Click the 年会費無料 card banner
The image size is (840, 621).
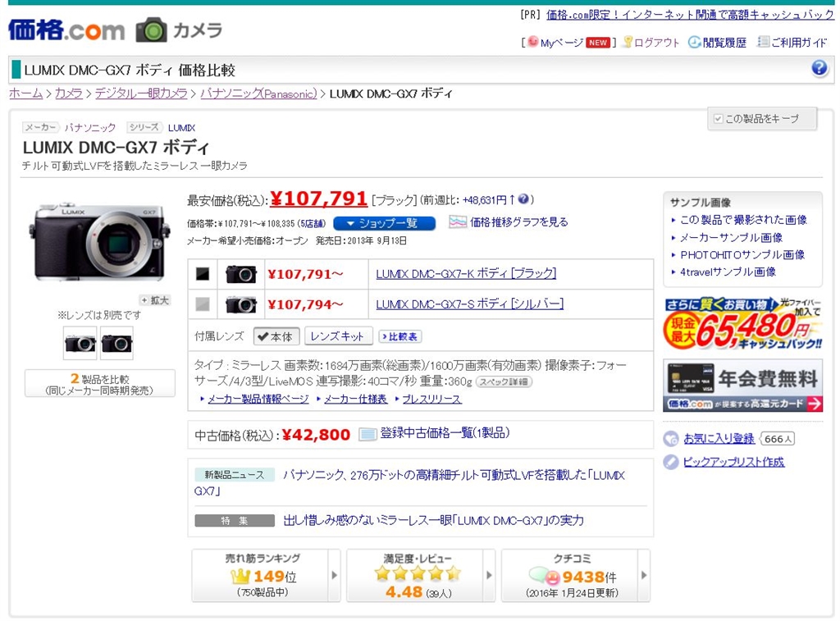(742, 386)
